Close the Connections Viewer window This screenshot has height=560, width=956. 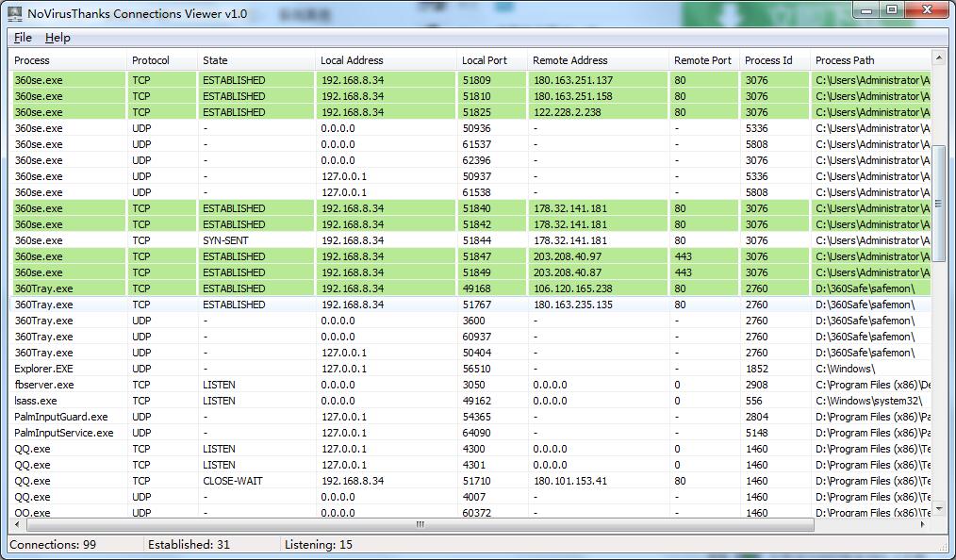[928, 10]
